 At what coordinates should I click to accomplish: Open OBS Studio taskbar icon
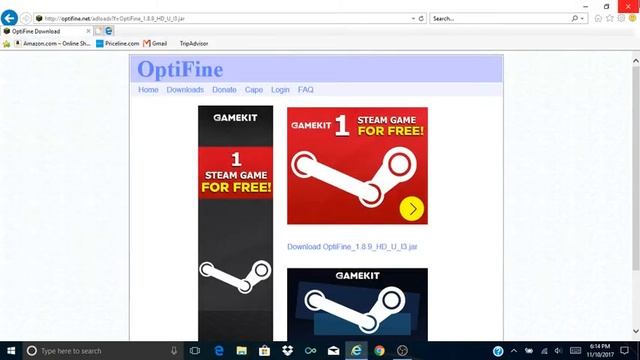point(402,351)
